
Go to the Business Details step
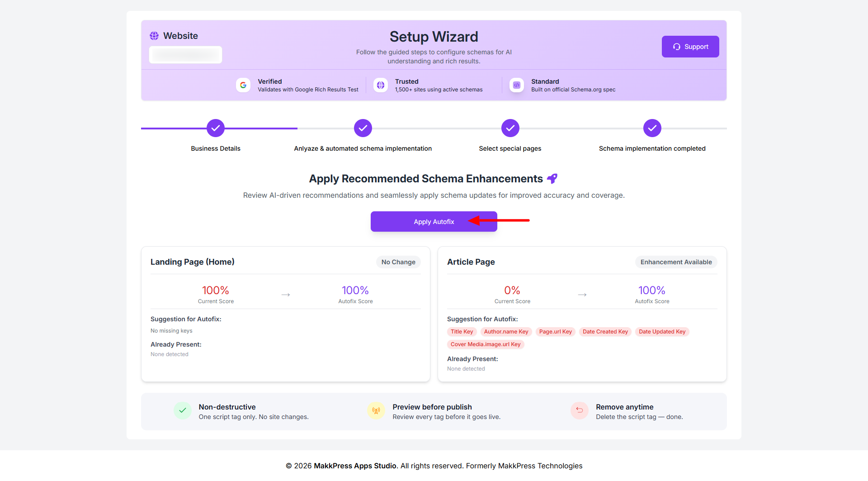pyautogui.click(x=216, y=129)
